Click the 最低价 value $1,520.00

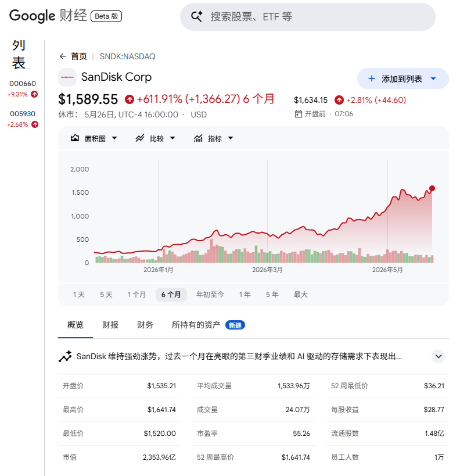pos(160,434)
